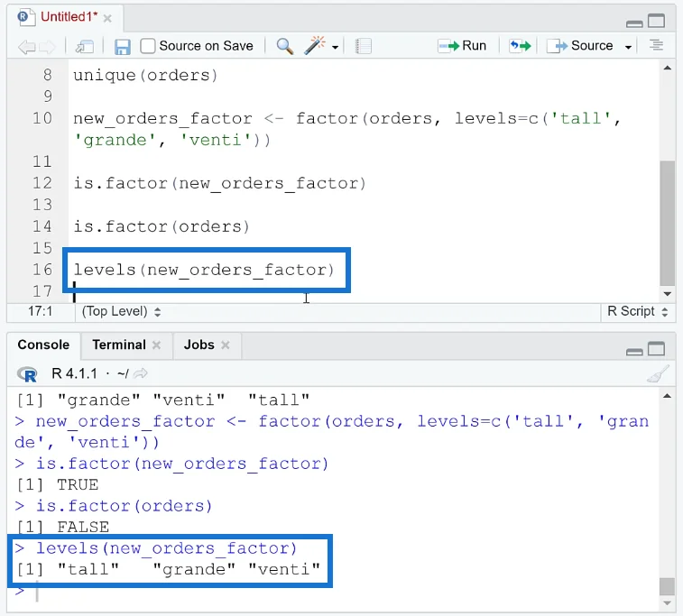
Task: Click console vertical scrollbar thumb
Action: tap(668, 586)
